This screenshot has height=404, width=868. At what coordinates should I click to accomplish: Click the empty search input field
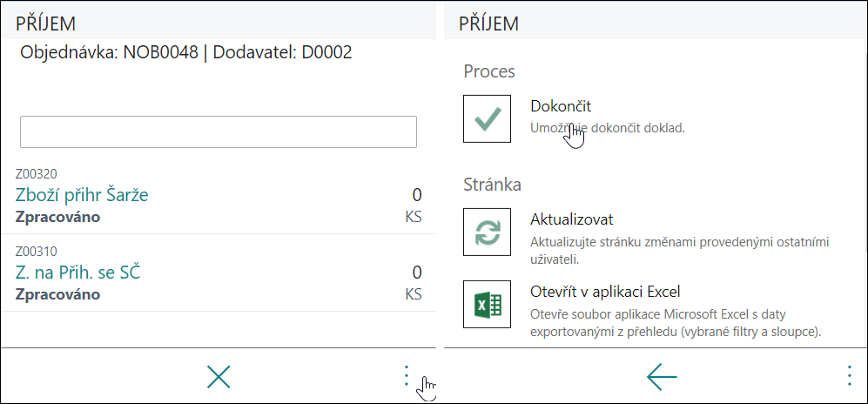tap(219, 131)
